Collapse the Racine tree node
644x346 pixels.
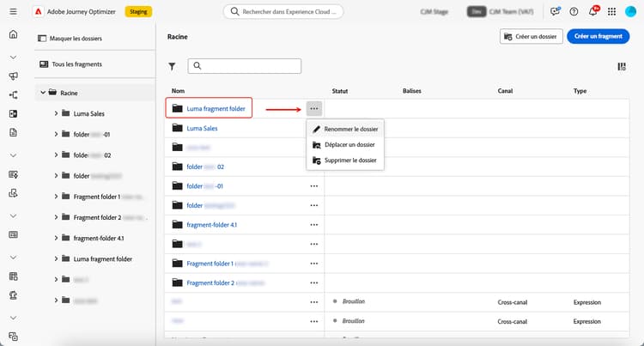coord(43,93)
